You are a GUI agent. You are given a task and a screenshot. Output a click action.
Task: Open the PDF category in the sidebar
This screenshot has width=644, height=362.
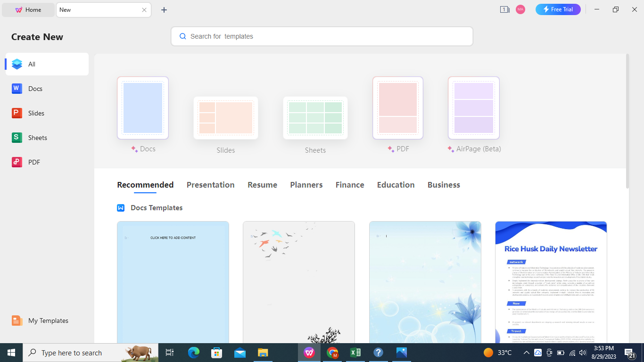tap(33, 162)
